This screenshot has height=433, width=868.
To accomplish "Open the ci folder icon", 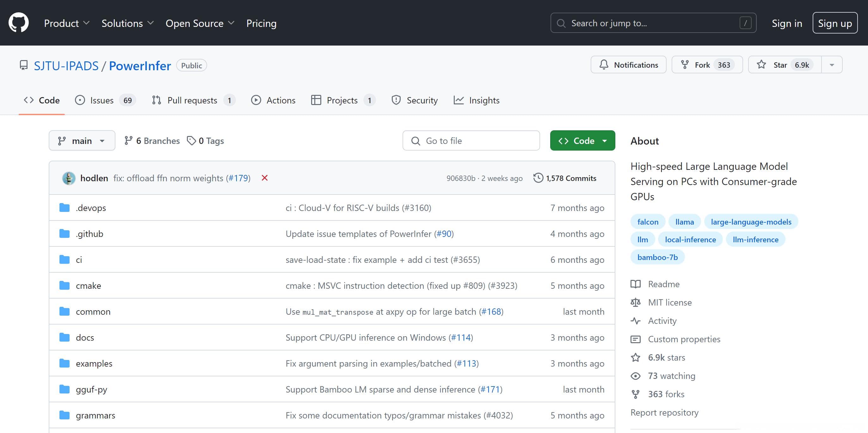I will pyautogui.click(x=65, y=259).
